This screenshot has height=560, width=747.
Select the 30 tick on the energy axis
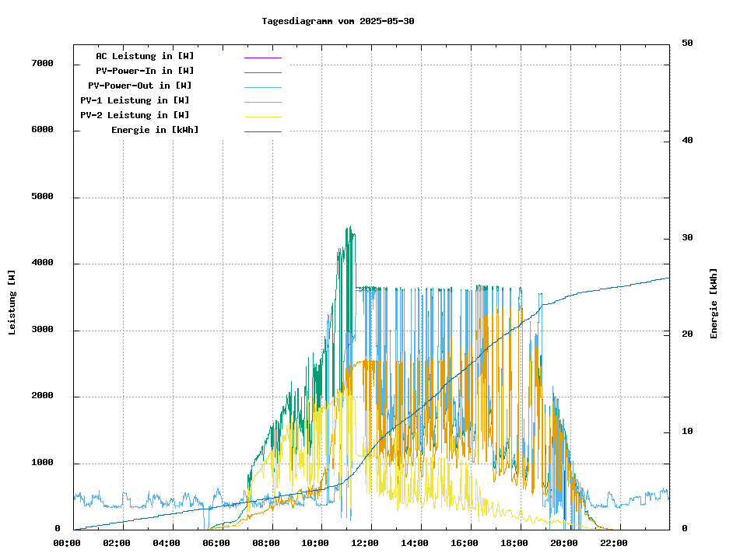click(687, 237)
